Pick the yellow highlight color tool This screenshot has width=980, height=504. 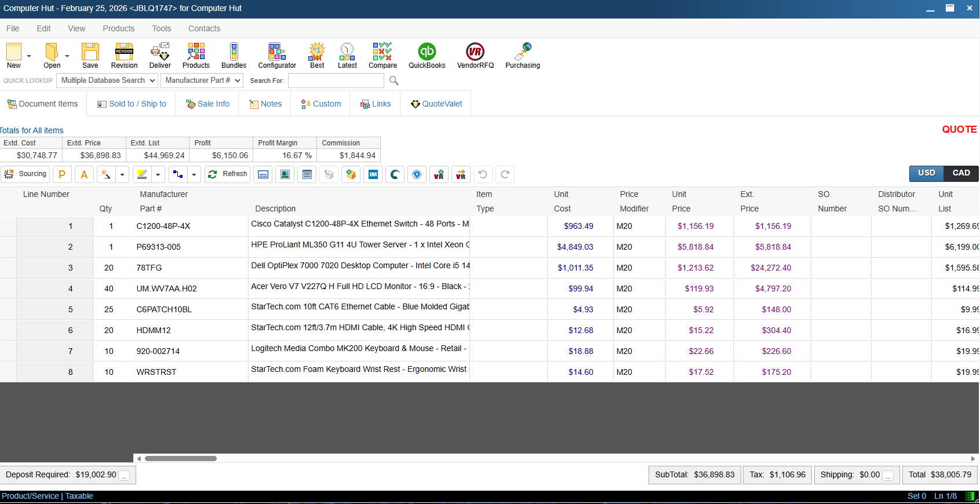pos(142,174)
